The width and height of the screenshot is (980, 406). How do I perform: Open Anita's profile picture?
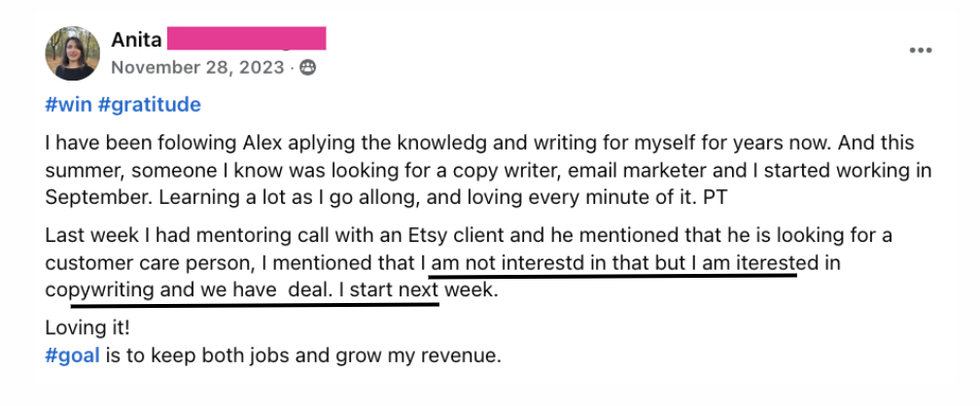(73, 52)
